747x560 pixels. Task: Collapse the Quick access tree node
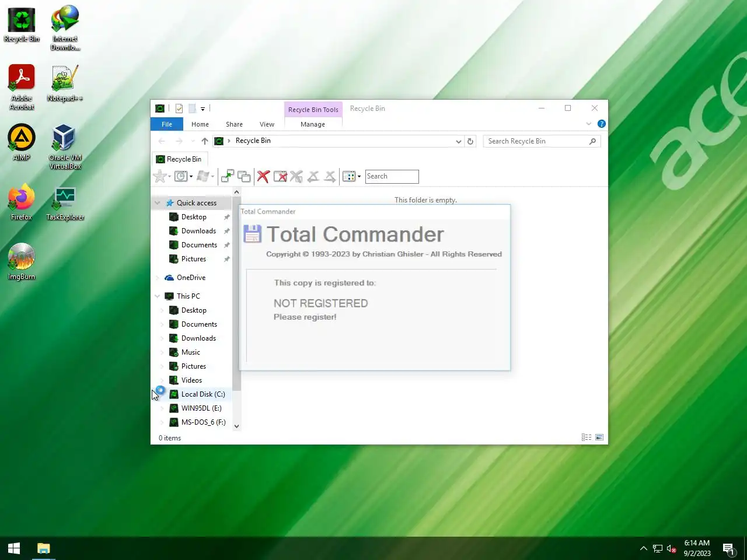[x=157, y=203]
